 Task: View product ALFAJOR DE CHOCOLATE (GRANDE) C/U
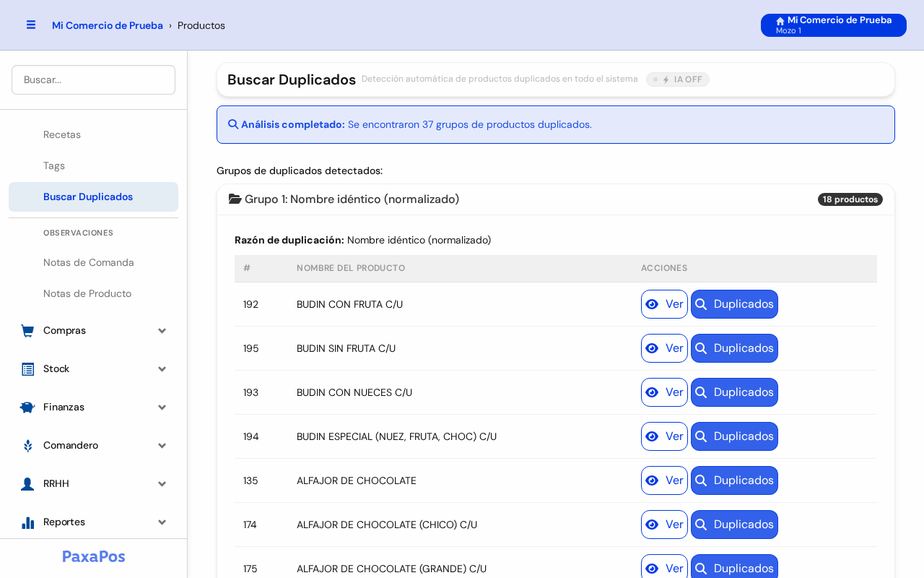pos(664,566)
